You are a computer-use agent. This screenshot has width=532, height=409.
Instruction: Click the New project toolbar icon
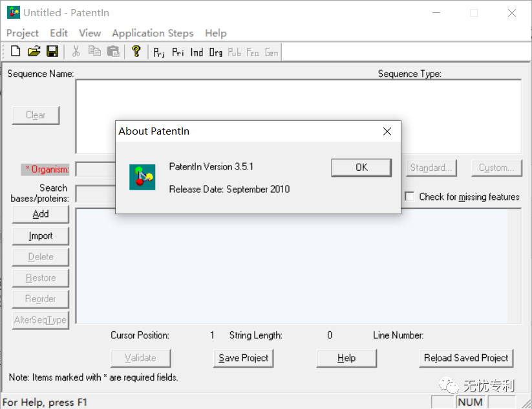tap(16, 52)
